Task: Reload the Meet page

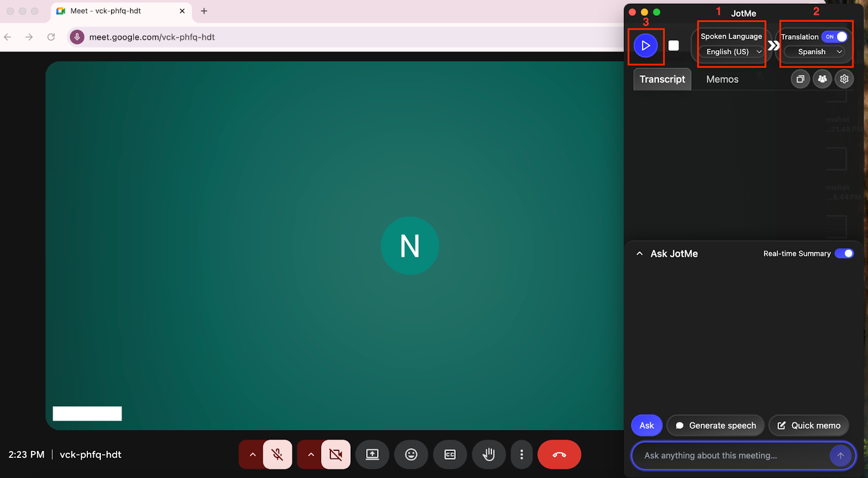Action: (x=51, y=37)
